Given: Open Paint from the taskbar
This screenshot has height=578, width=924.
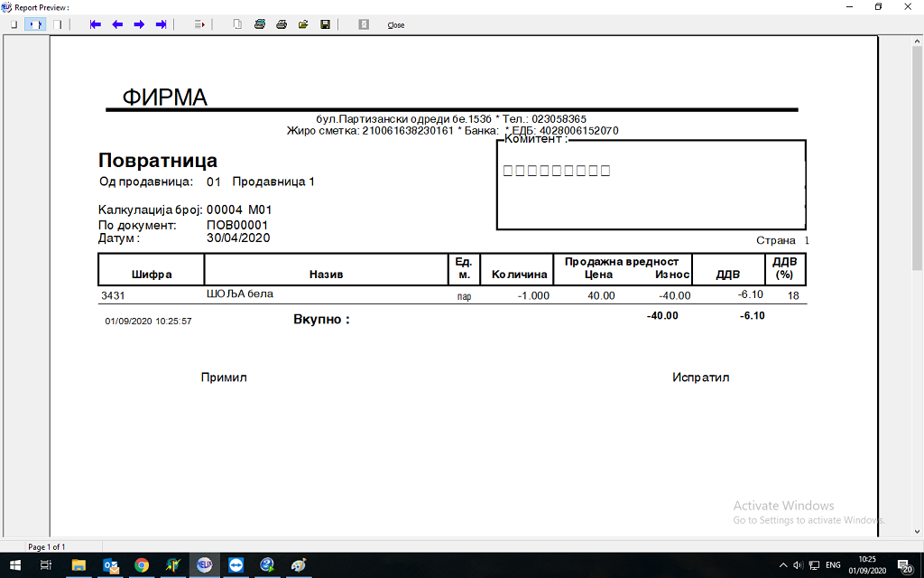Looking at the screenshot, I should click(x=299, y=565).
